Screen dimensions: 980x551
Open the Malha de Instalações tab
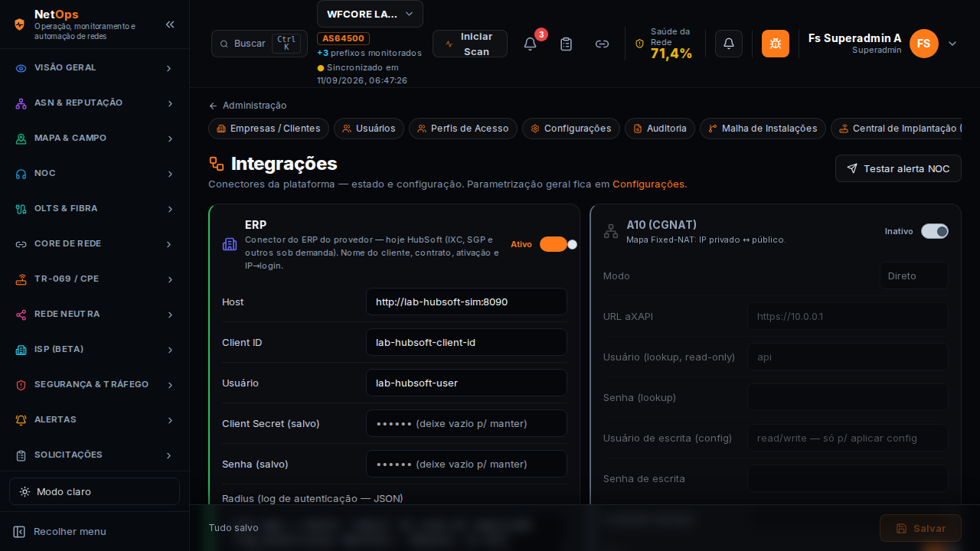pos(763,129)
